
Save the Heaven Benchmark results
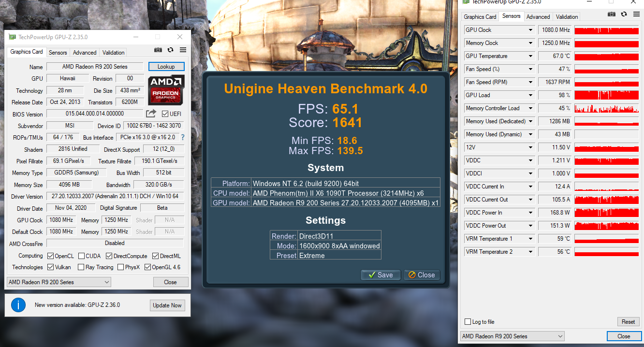click(381, 275)
